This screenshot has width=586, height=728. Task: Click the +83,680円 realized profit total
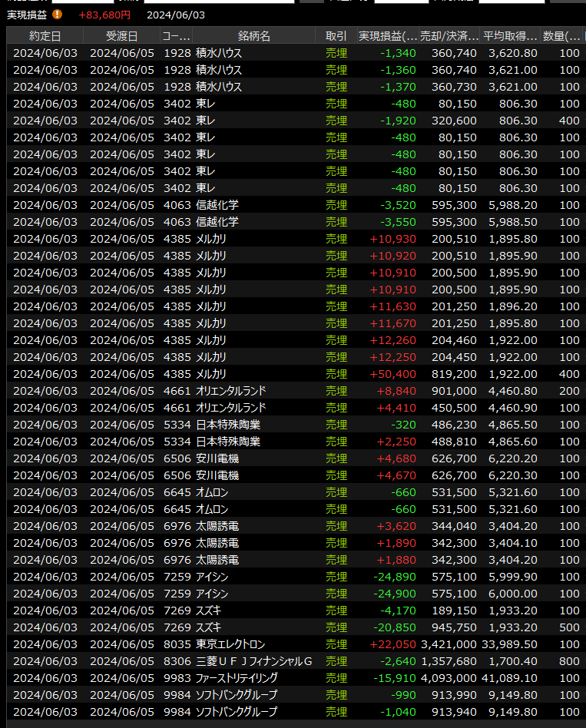pos(104,15)
